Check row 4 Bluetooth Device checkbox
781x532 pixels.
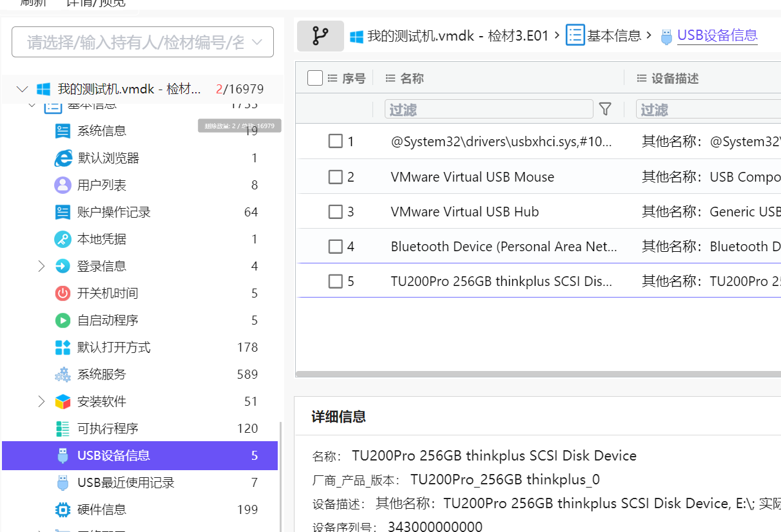(x=335, y=246)
